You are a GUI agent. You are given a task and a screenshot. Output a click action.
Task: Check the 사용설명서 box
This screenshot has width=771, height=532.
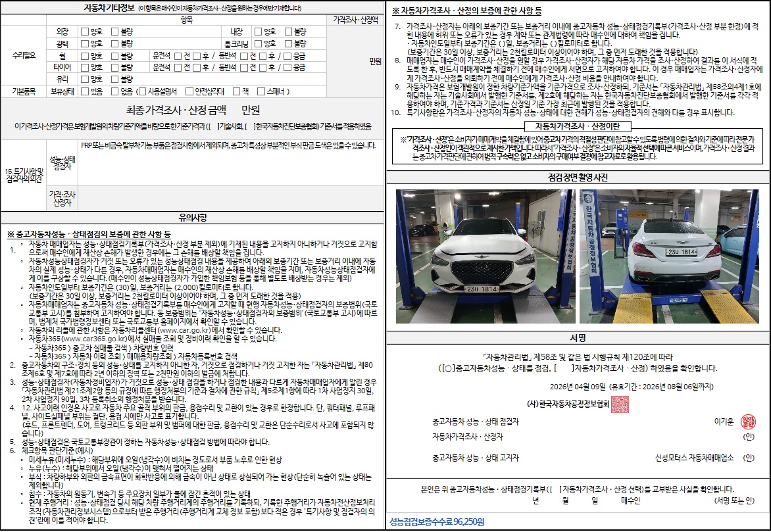pos(142,91)
